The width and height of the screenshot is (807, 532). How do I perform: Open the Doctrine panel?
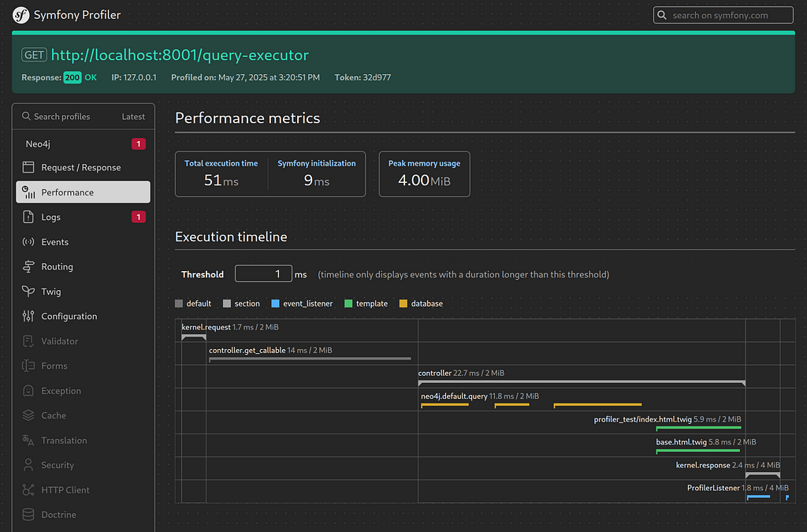83,515
